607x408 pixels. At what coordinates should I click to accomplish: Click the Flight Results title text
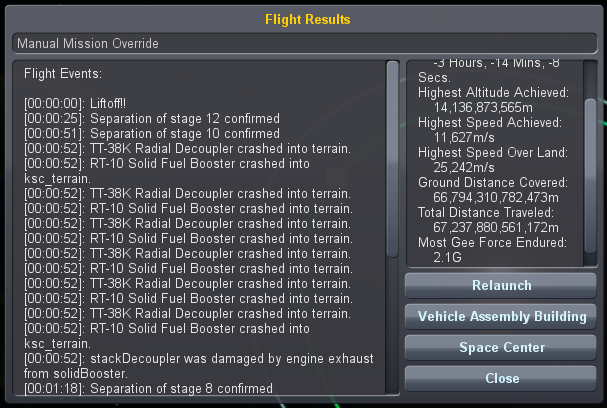308,19
